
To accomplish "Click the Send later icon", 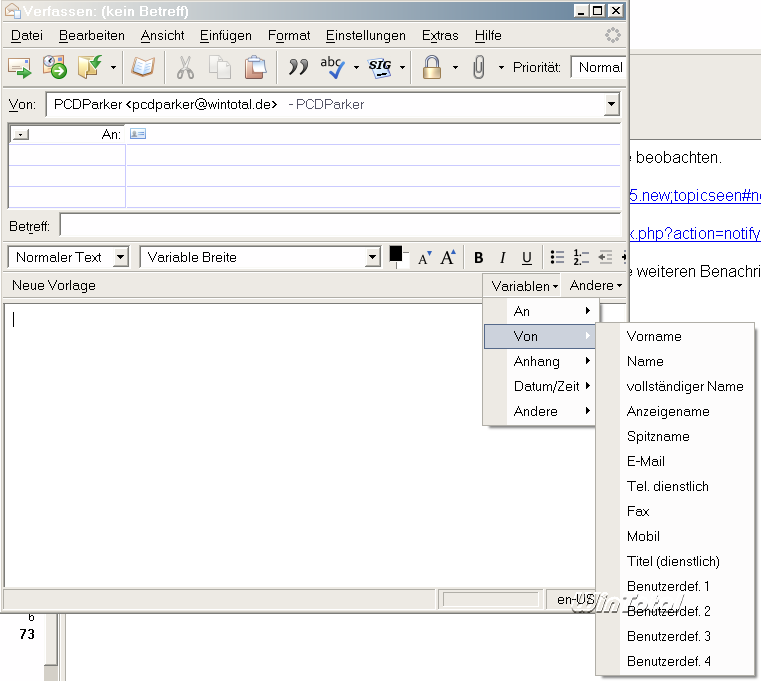I will 53,67.
